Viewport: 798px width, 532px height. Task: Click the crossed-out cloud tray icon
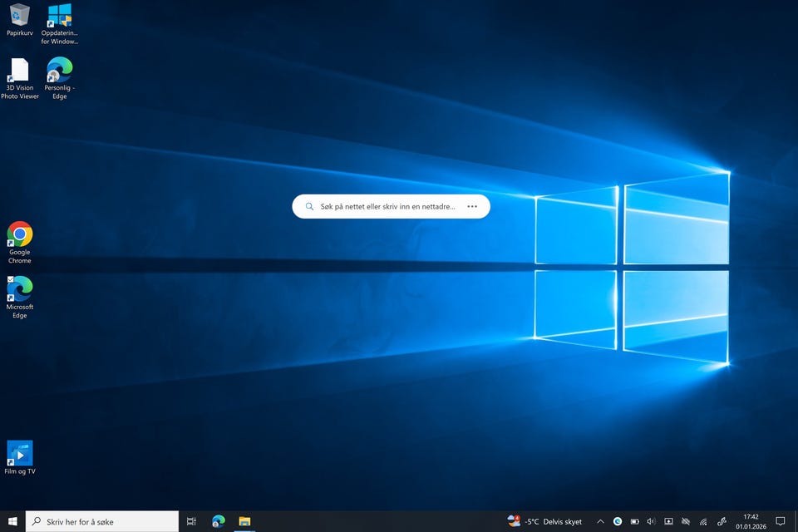tap(686, 521)
